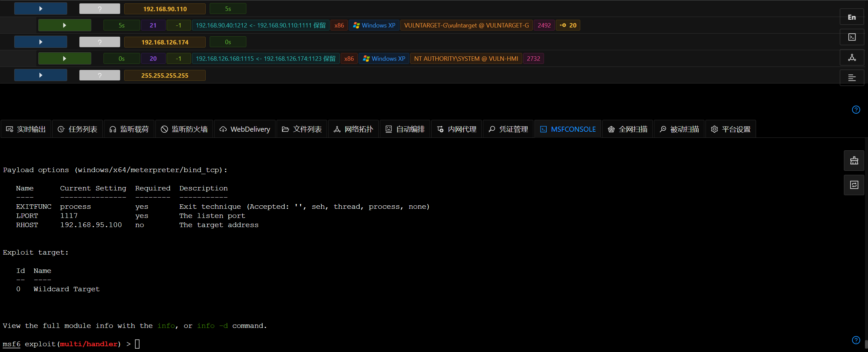Click the console vertical scrollbar thumb

point(866,344)
